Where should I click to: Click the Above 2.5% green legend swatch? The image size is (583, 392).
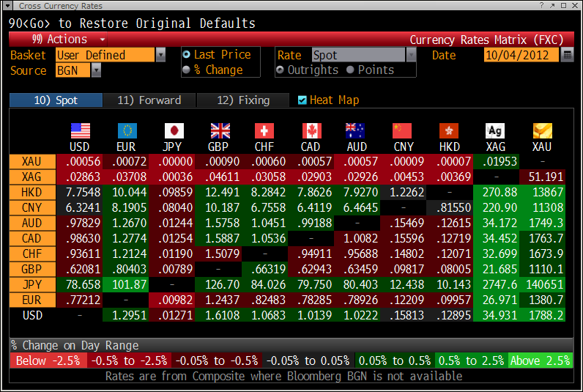point(539,360)
